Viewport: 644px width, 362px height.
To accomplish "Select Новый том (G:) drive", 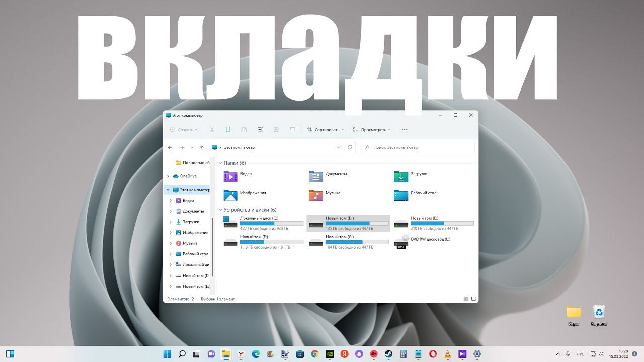I will point(348,242).
